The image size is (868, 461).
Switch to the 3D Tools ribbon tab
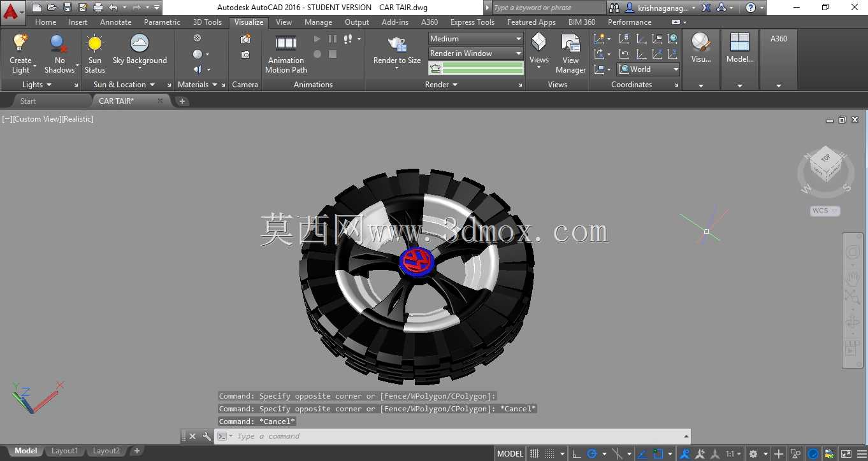208,22
